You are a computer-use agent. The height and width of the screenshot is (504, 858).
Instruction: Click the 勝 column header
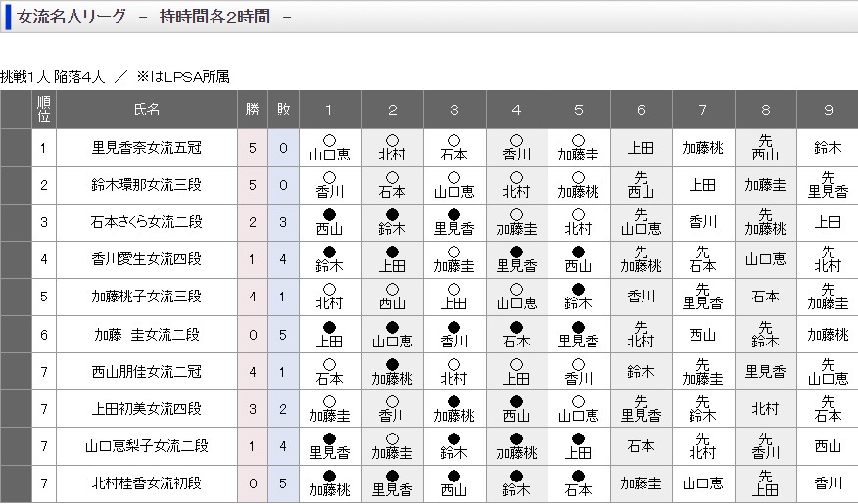(253, 110)
